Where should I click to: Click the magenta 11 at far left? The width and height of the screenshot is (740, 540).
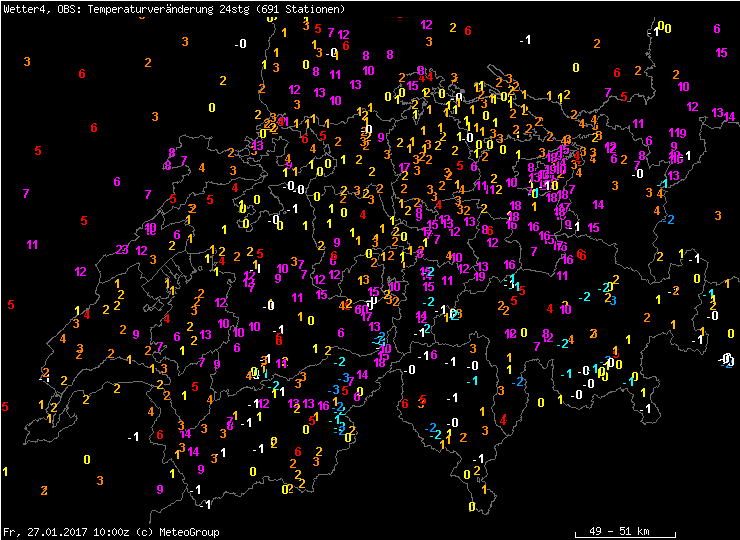[33, 244]
